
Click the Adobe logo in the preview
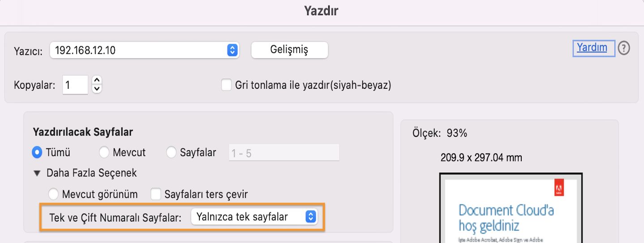point(559,187)
